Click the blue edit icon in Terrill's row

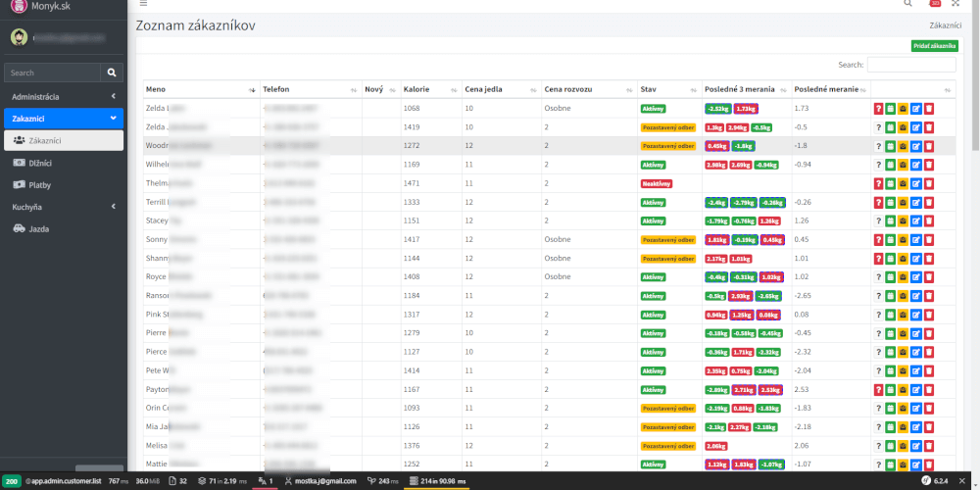click(x=916, y=202)
